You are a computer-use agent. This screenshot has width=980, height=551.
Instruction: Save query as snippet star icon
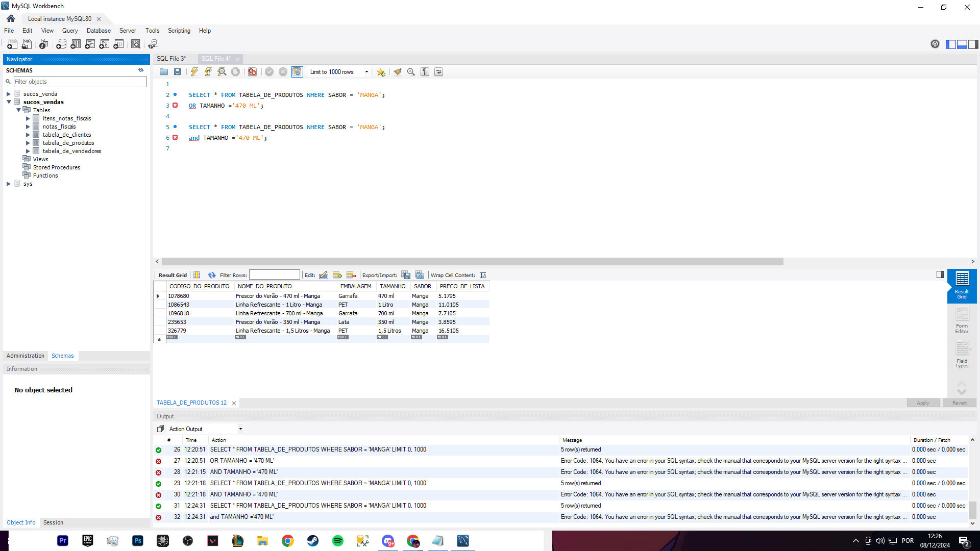coord(381,72)
